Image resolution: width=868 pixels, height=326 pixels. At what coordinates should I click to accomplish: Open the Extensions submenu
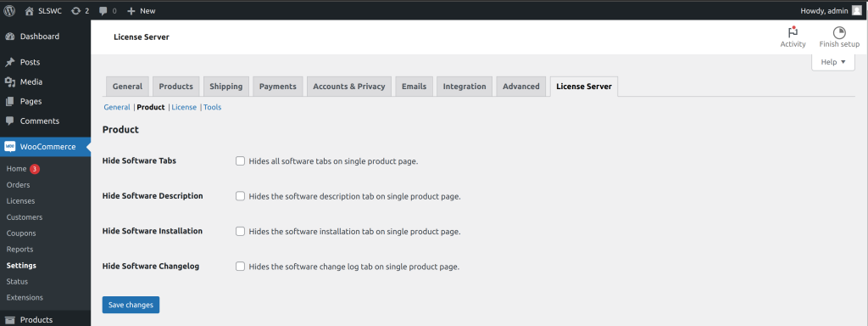25,297
